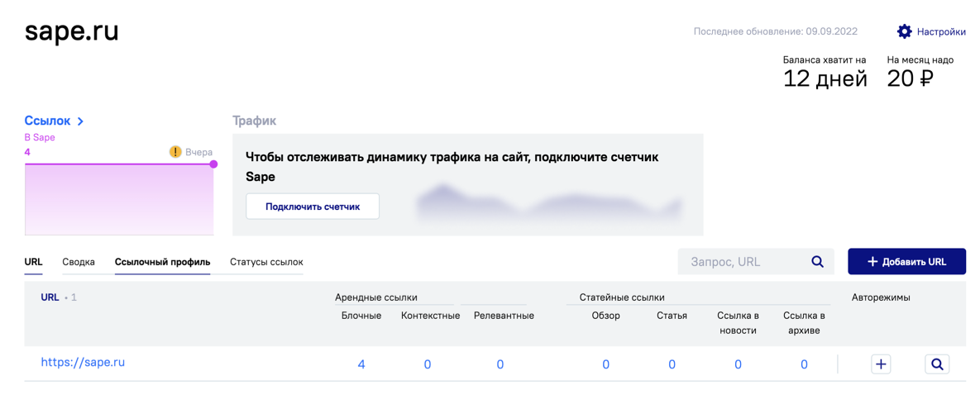Click the Добавить URL button
Viewport: 980px width, 409px height.
point(907,262)
